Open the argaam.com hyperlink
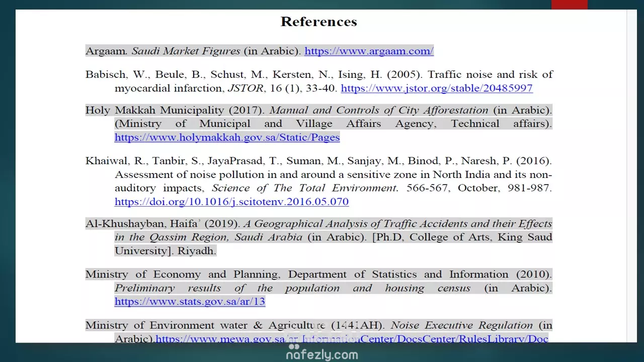The image size is (644, 362). point(369,51)
